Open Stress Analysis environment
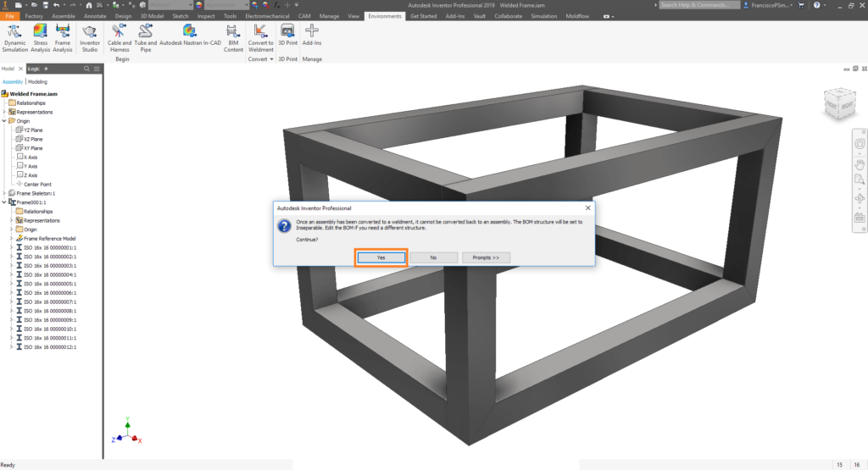Screen dimensions: 868x470 pyautogui.click(x=40, y=37)
